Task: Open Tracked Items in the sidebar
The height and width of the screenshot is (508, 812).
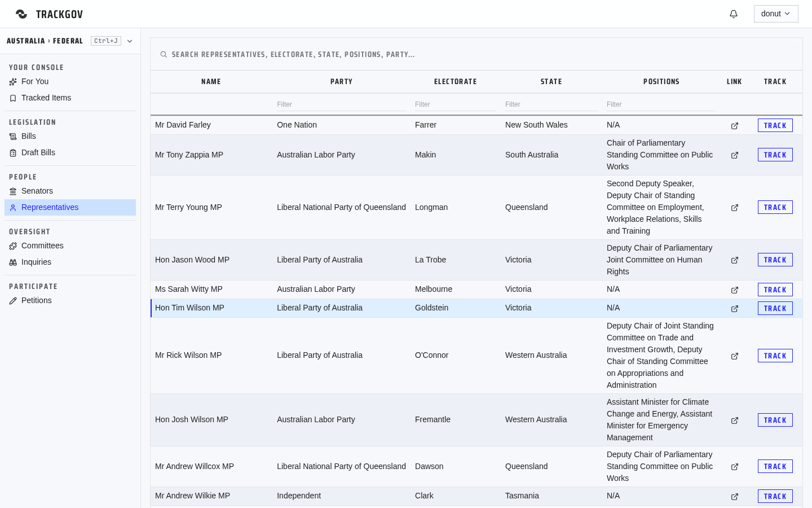Action: click(x=70, y=98)
